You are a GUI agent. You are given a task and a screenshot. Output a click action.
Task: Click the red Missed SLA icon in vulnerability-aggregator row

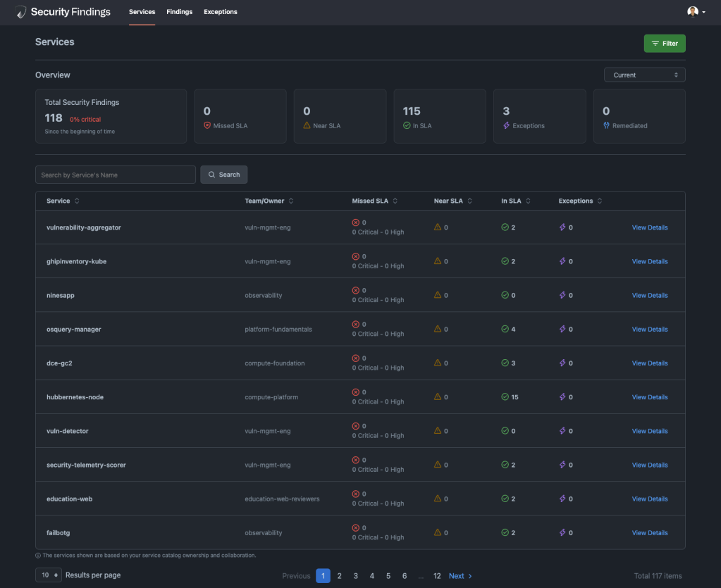(x=355, y=223)
